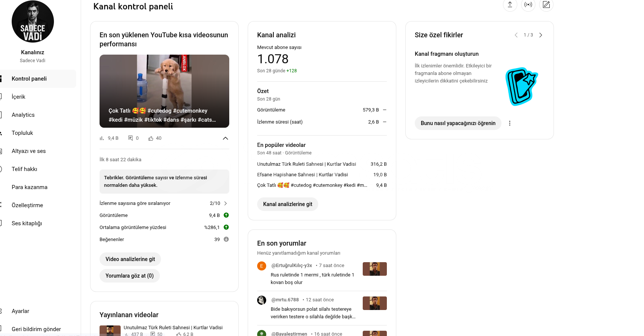Click the @mrtu.6788 profile avatar
Image resolution: width=644 pixels, height=336 pixels.
262,300
